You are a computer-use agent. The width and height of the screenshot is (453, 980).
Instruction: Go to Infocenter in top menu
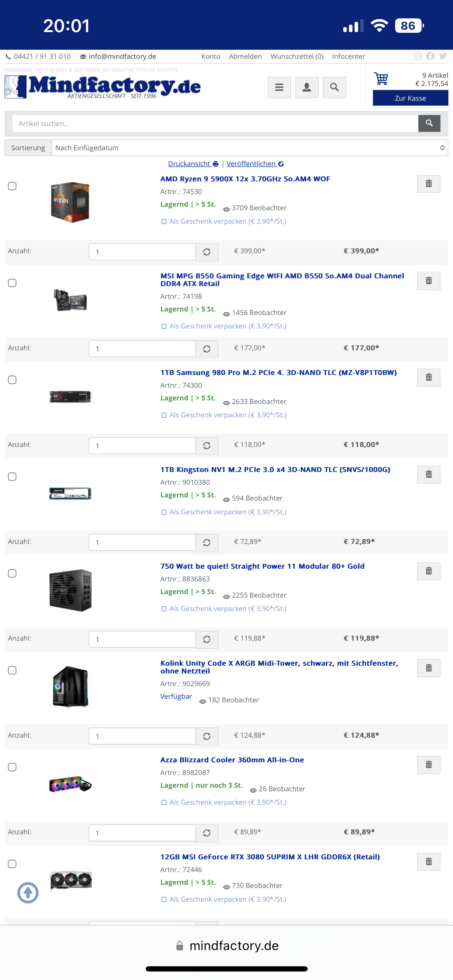(x=349, y=56)
